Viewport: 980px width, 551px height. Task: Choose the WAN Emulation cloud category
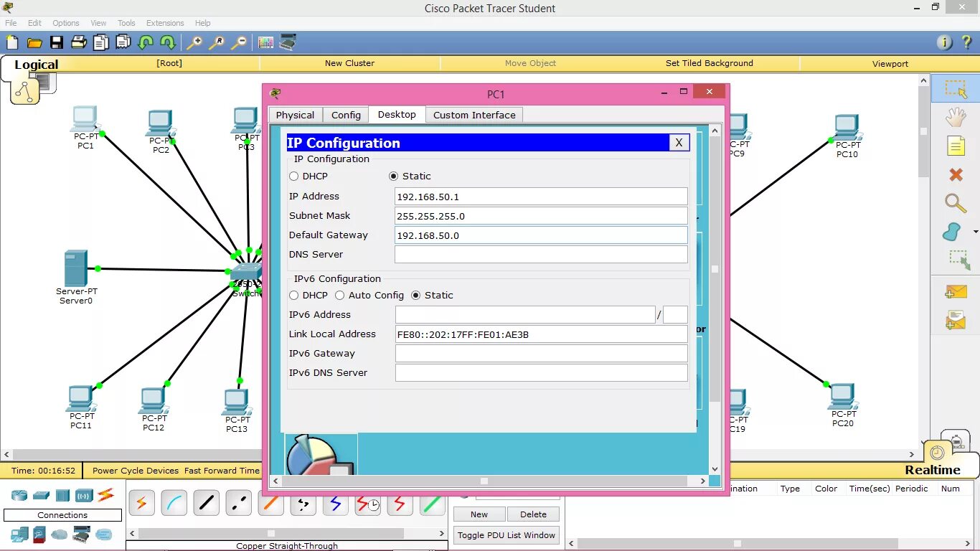[x=60, y=534]
